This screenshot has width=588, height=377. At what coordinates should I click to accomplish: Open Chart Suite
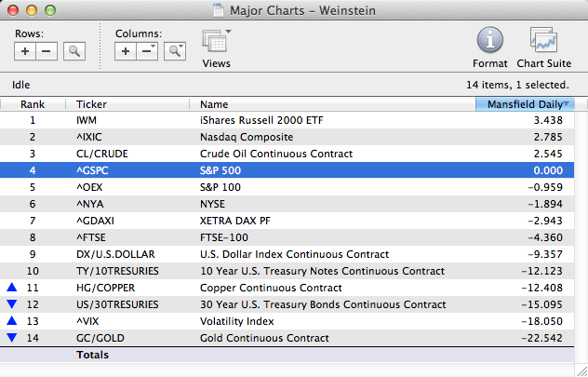(543, 42)
